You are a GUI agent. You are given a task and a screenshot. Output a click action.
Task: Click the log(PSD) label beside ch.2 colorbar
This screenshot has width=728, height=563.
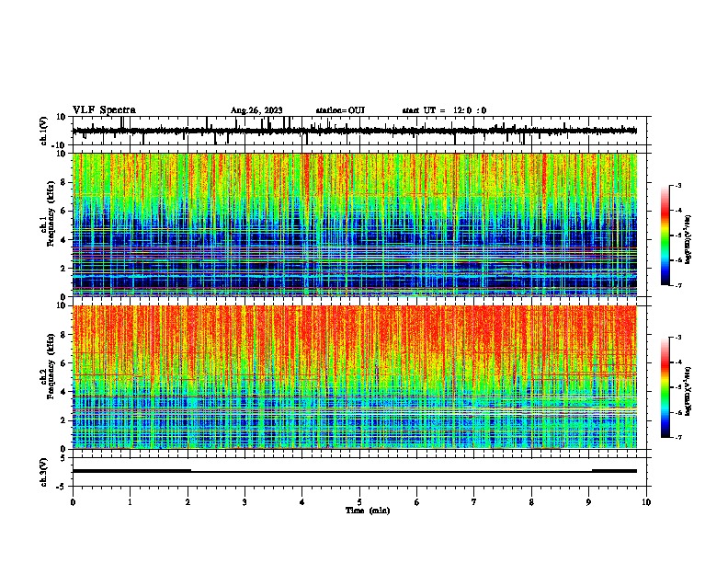(688, 391)
